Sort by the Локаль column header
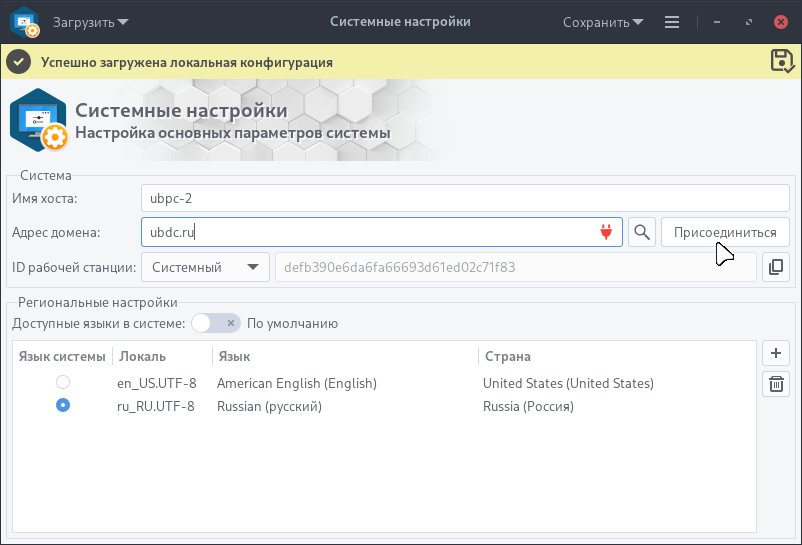The height and width of the screenshot is (545, 802). coord(162,356)
